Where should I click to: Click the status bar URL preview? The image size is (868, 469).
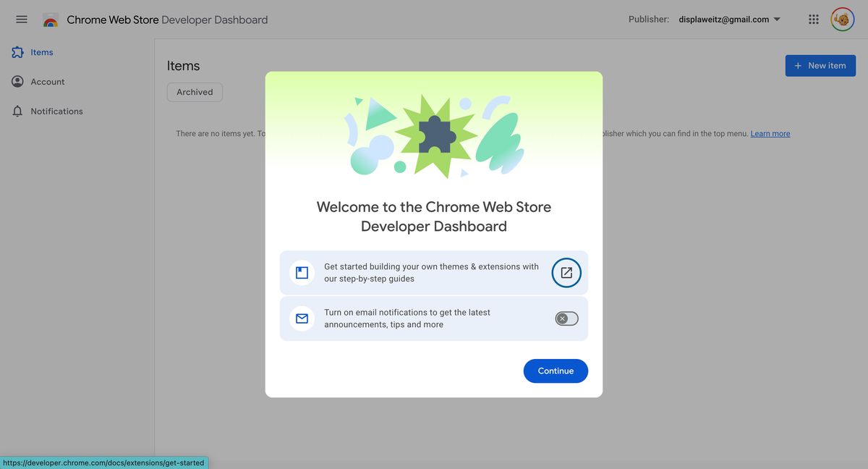click(103, 462)
